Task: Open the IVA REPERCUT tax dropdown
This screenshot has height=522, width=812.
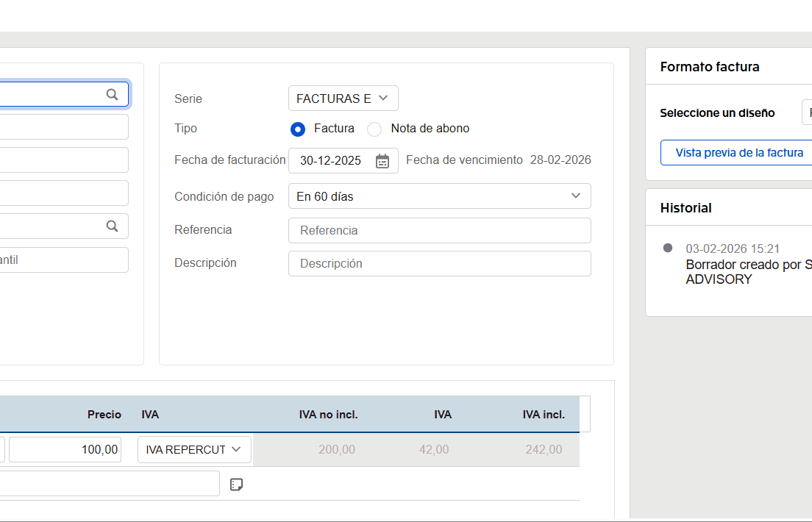Action: [194, 449]
